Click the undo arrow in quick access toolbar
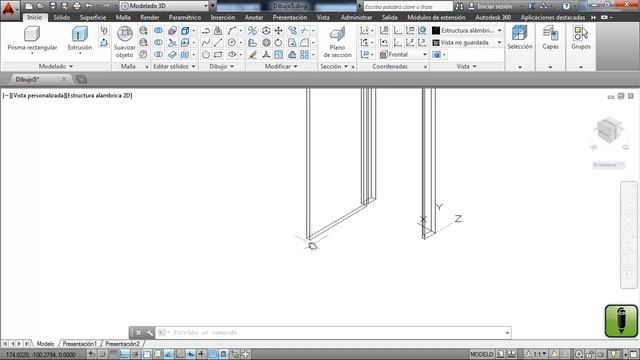The height and width of the screenshot is (360, 640). coord(89,6)
